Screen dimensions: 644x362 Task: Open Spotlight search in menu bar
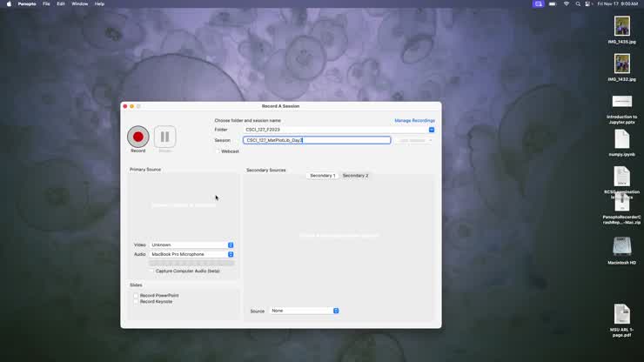579,3
